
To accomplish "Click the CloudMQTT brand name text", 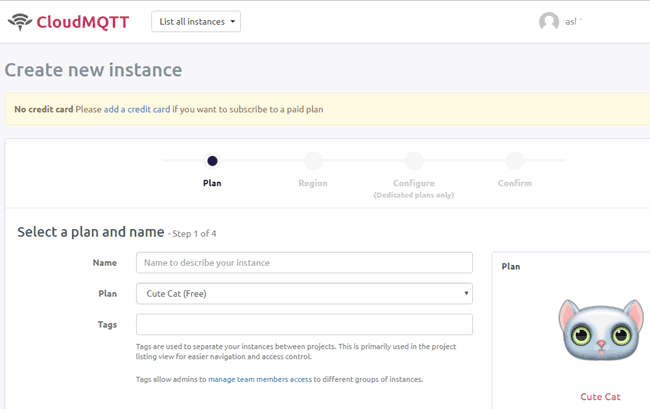I will pyautogui.click(x=82, y=22).
